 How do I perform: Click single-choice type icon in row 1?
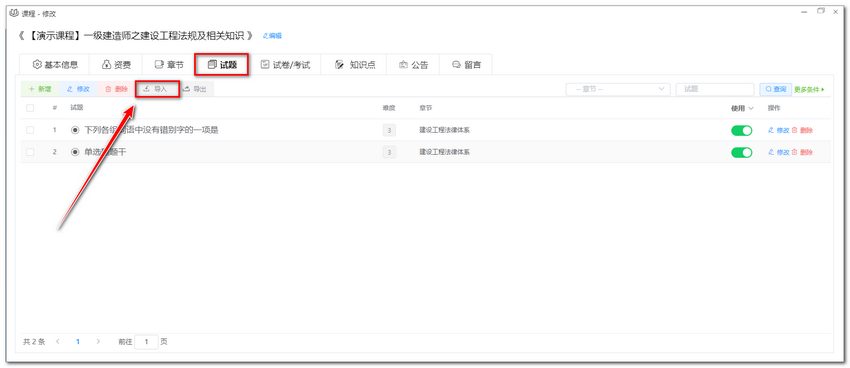click(x=75, y=130)
